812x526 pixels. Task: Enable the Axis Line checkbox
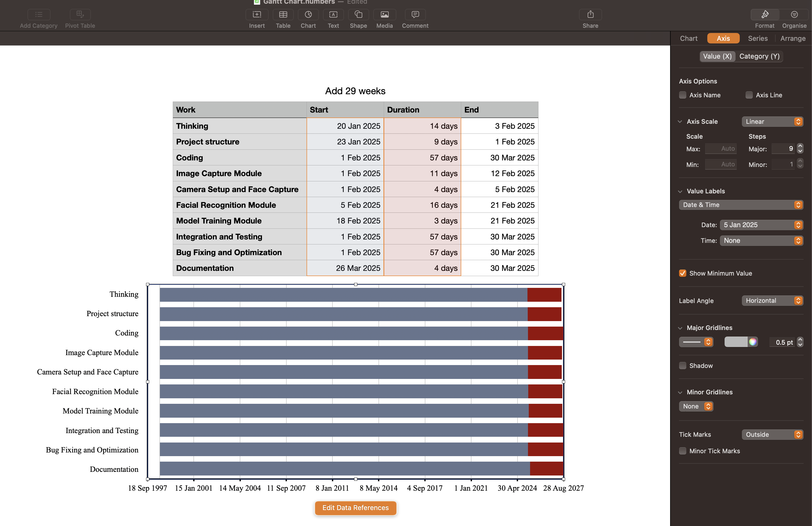[749, 95]
